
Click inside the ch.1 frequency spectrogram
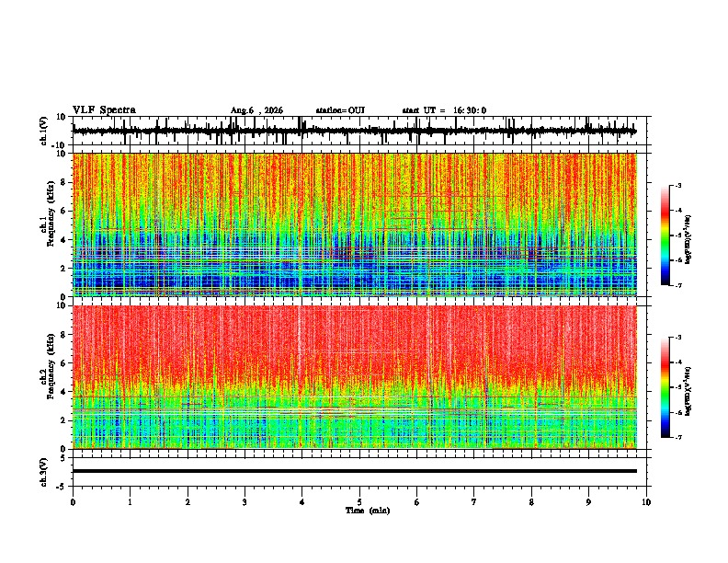pyautogui.click(x=355, y=224)
